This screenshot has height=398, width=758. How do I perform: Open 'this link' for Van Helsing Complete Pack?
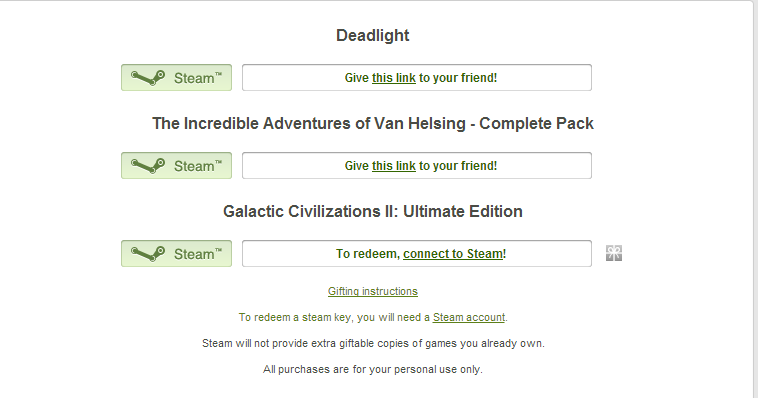pos(394,166)
